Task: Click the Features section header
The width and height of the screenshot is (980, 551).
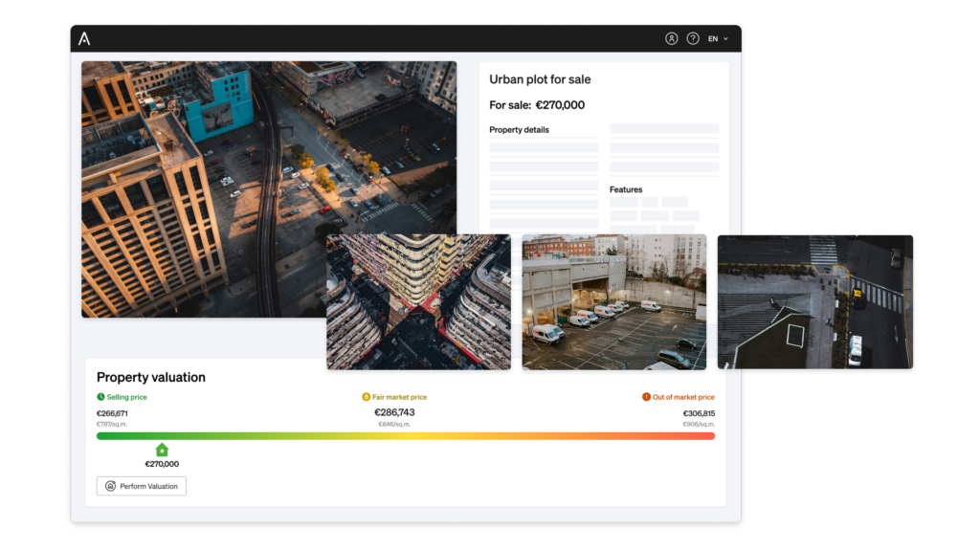Action: point(625,189)
